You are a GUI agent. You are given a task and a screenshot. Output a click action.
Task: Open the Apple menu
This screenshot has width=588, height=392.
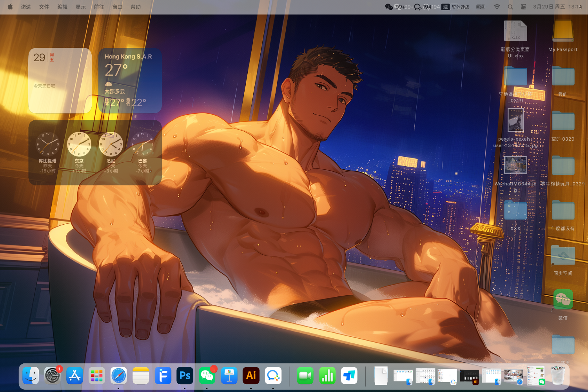[10, 7]
